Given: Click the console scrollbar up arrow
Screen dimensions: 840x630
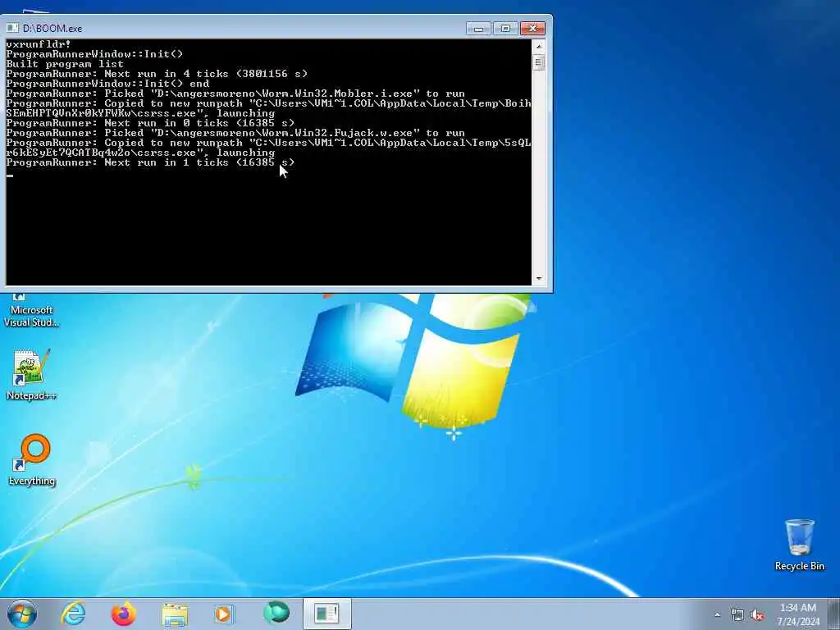Looking at the screenshot, I should [538, 46].
